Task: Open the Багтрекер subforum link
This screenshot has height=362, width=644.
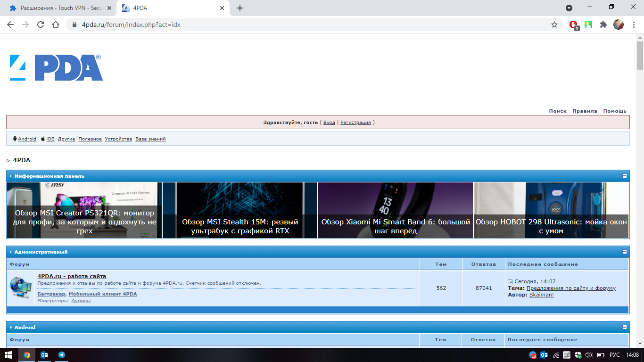Action: (51, 294)
